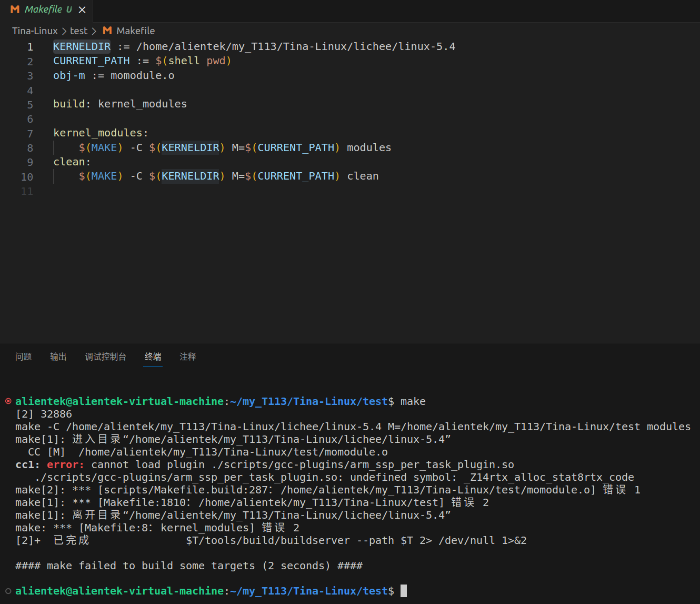Click the 'kernel_modules:' target on line 7
The height and width of the screenshot is (604, 700).
tap(101, 133)
